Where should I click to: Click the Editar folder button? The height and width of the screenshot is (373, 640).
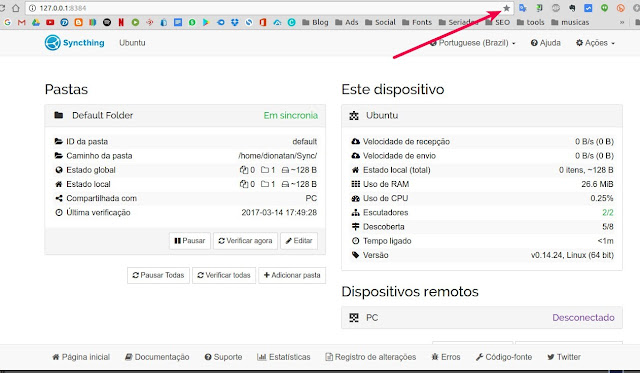(299, 241)
